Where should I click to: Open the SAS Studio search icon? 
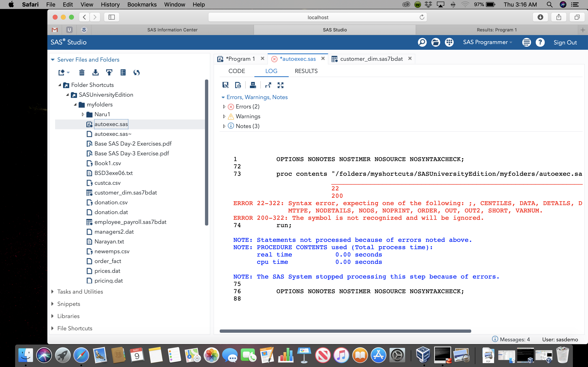coord(422,42)
